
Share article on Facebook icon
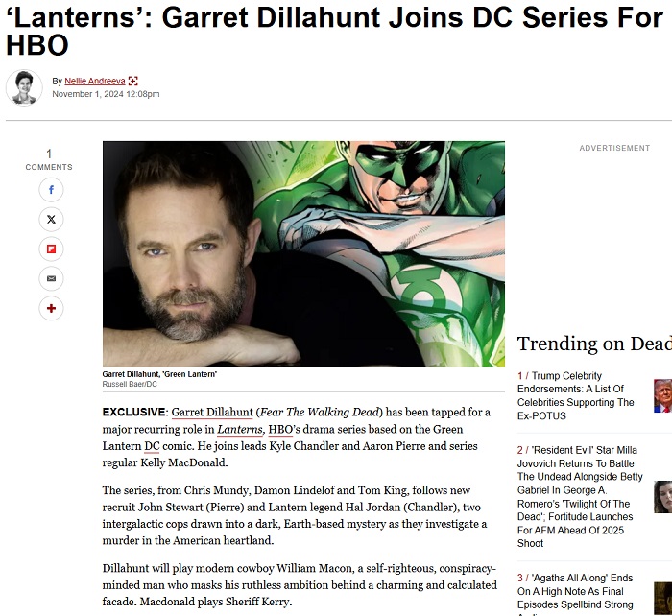[x=51, y=190]
